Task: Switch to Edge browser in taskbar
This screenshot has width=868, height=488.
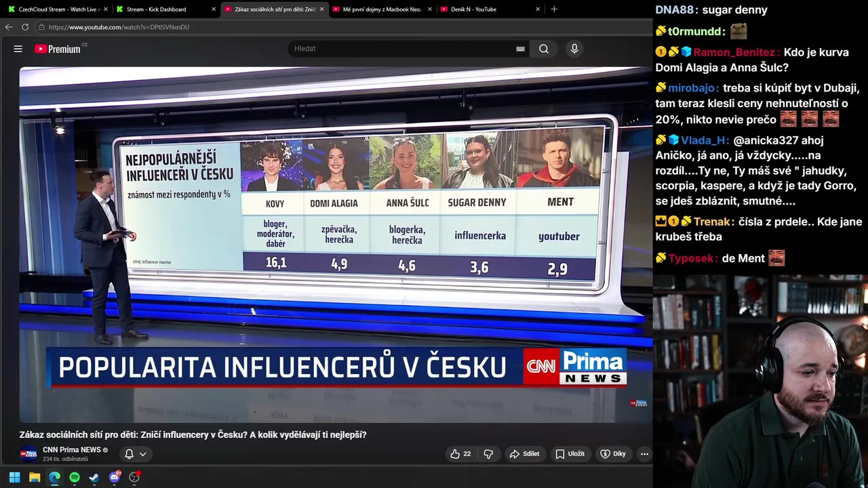Action: click(54, 477)
